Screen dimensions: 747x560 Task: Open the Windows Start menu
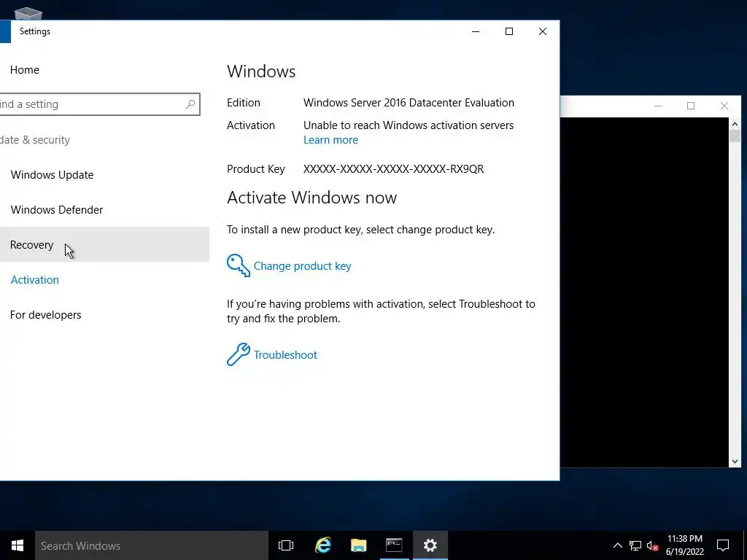pyautogui.click(x=18, y=545)
